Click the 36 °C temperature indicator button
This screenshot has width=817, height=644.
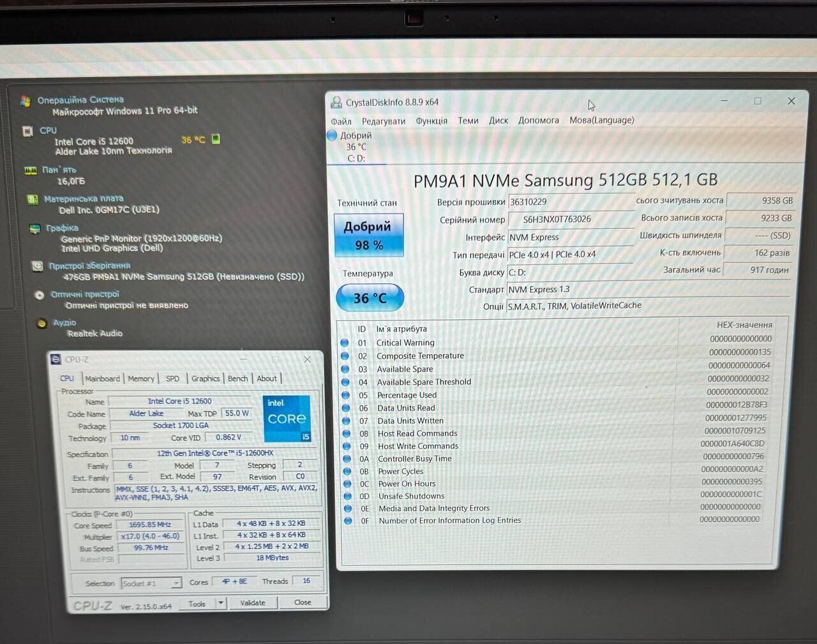pos(370,298)
